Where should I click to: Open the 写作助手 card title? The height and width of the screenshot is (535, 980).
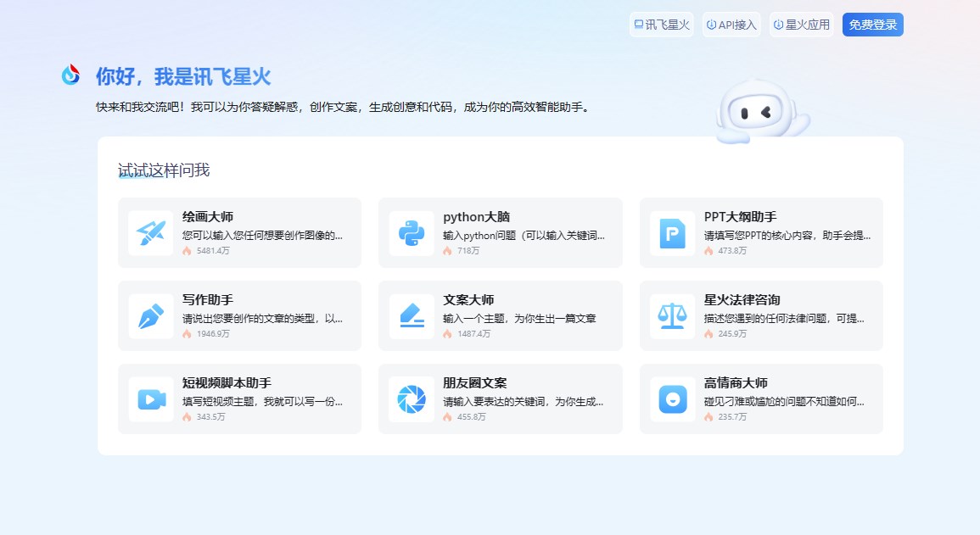point(208,299)
